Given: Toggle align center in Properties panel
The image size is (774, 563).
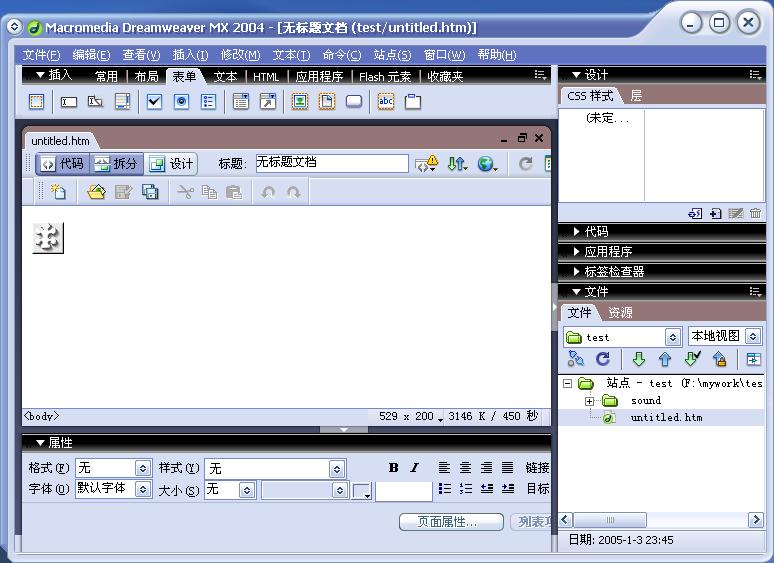Looking at the screenshot, I should [465, 467].
